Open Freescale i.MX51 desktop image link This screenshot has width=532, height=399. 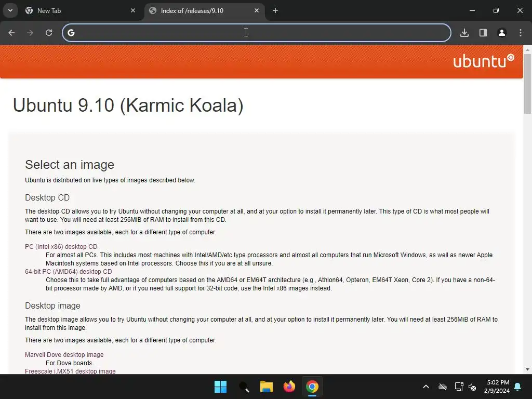point(70,371)
